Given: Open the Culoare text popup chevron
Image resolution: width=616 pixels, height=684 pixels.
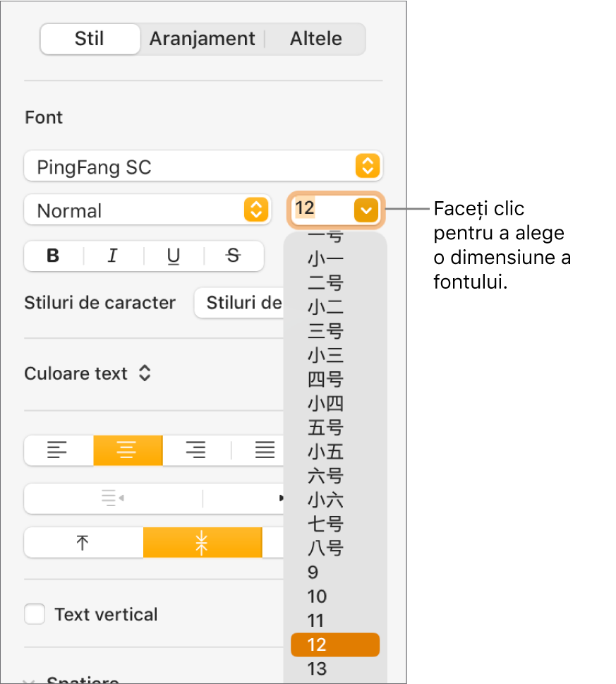Looking at the screenshot, I should tap(145, 373).
